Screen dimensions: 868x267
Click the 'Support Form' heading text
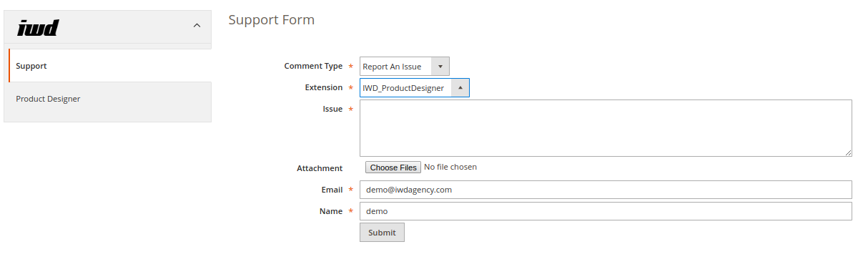pyautogui.click(x=272, y=20)
